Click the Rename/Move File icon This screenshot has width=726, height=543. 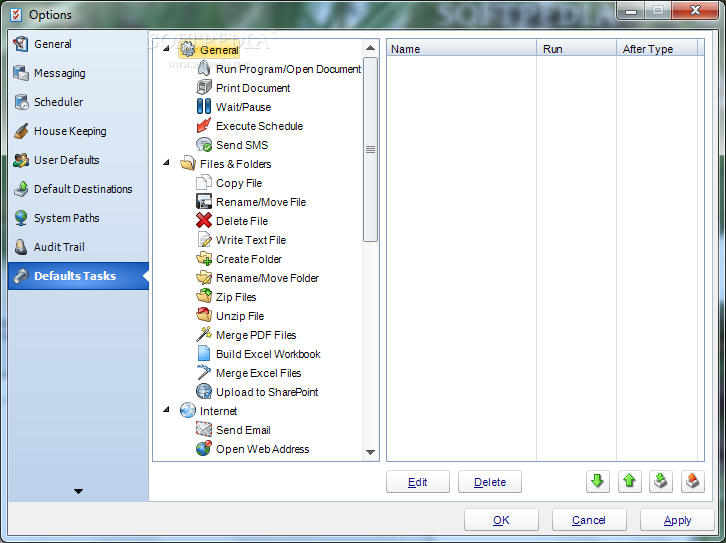(204, 202)
